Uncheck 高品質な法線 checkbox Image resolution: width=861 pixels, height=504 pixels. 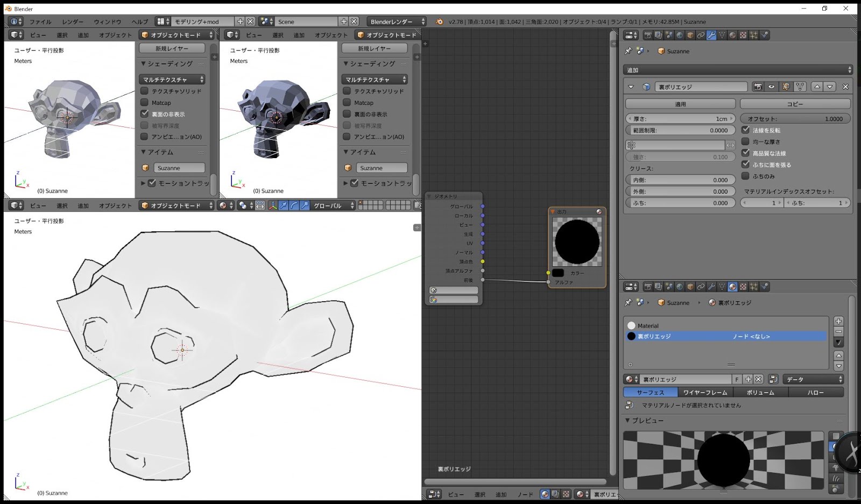pyautogui.click(x=745, y=153)
